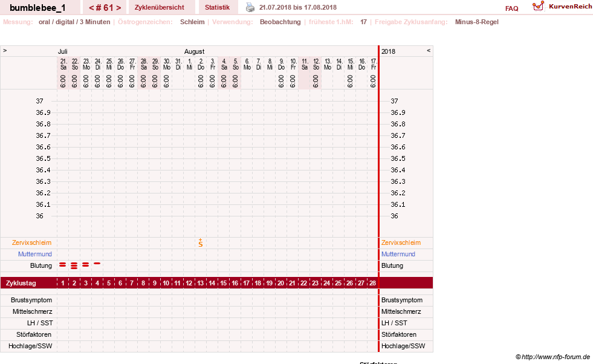The image size is (593, 364).
Task: Click the right Brustsymptom row label
Action: coord(402,300)
